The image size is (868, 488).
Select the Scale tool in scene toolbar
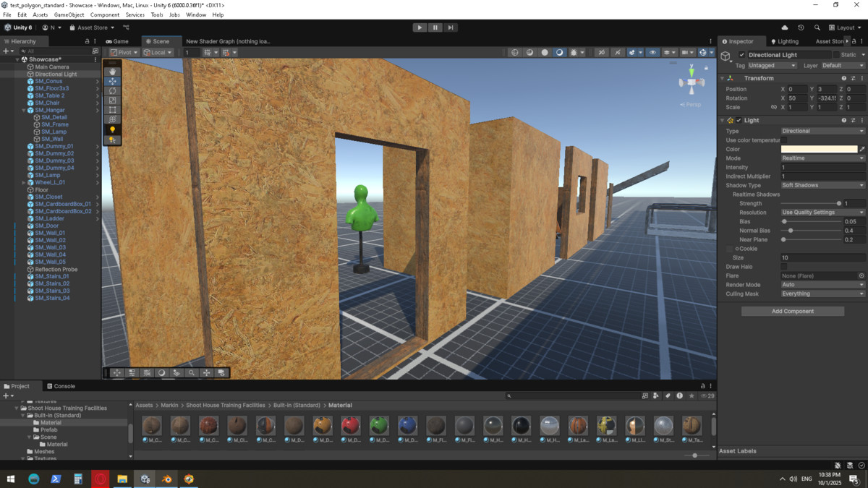(x=112, y=100)
